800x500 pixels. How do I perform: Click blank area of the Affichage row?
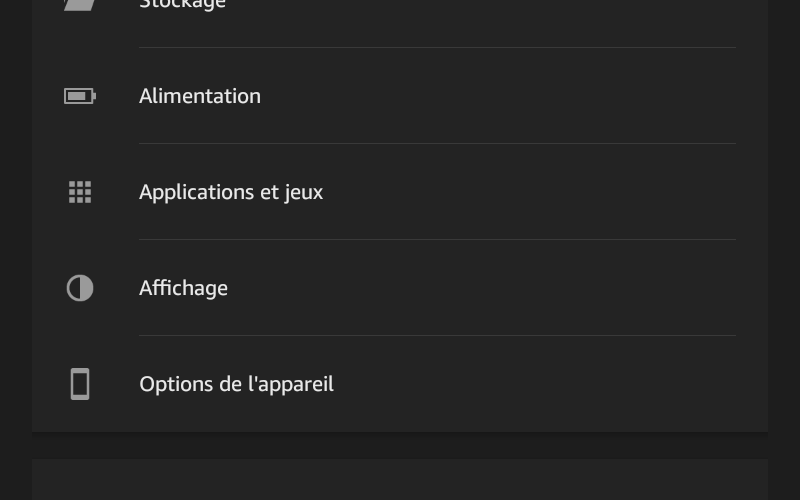pyautogui.click(x=485, y=288)
